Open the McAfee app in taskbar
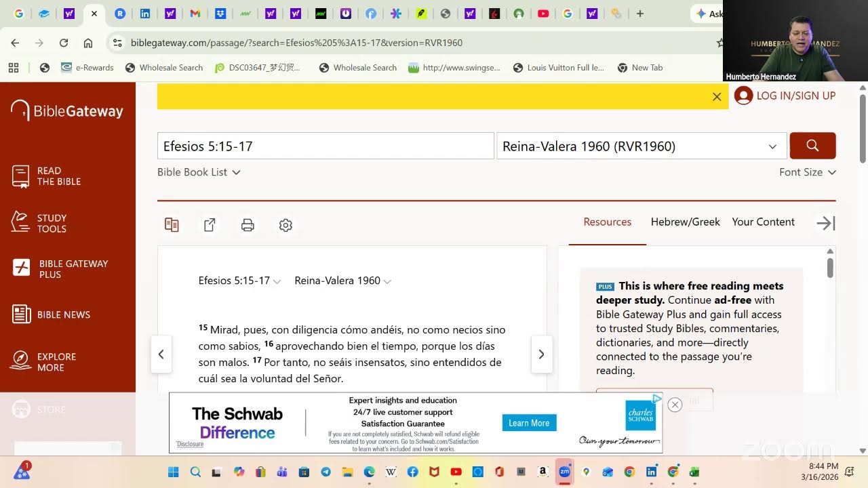This screenshot has width=868, height=488. [x=434, y=472]
